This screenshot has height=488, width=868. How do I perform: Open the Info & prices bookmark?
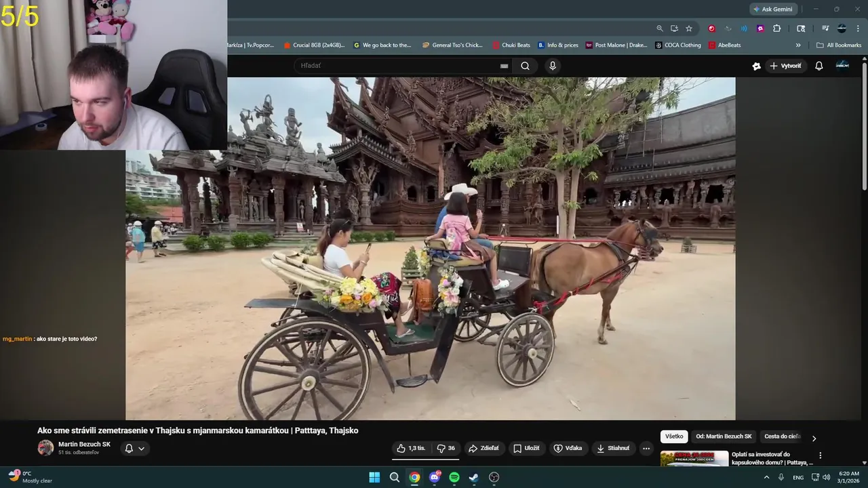[x=558, y=45]
